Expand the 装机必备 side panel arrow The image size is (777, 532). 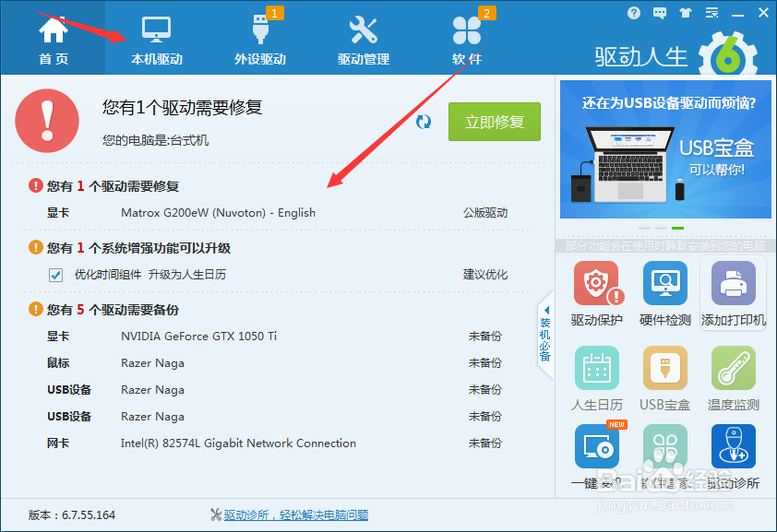(x=545, y=311)
